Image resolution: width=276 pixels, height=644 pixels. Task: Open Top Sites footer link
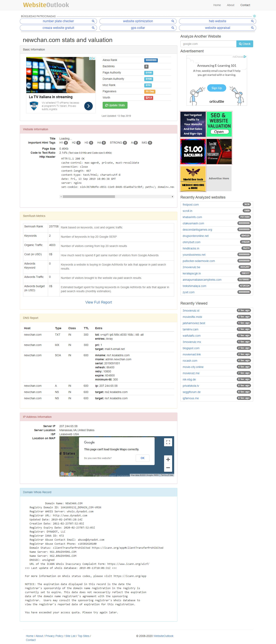83,636
